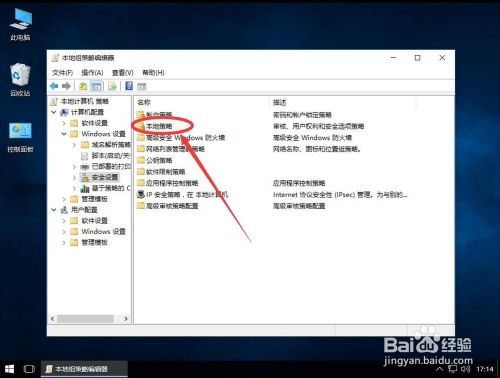500x378 pixels.
Task: Click tree pane scrollbar left arrow
Action: pyautogui.click(x=52, y=319)
